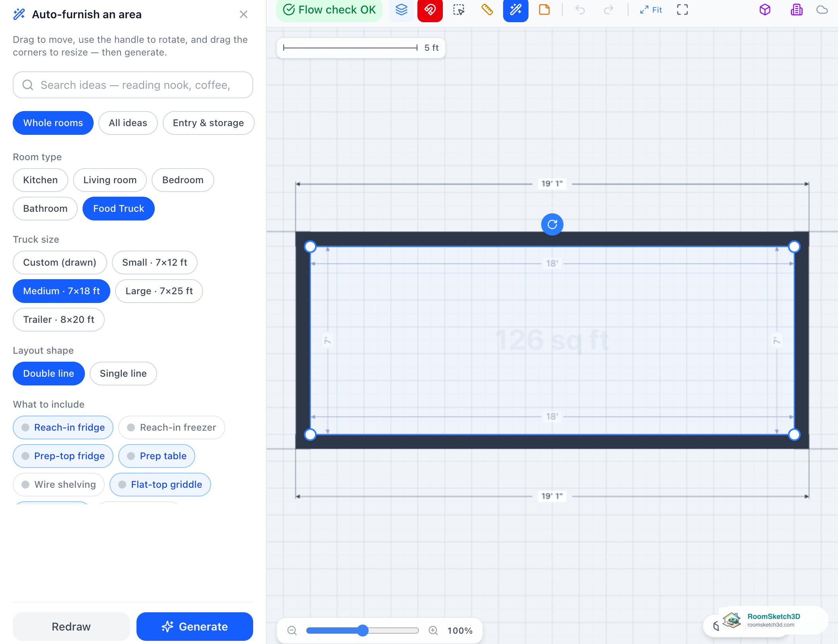Pick Large 7×25 ft truck size
This screenshot has height=644, width=838.
click(x=159, y=291)
